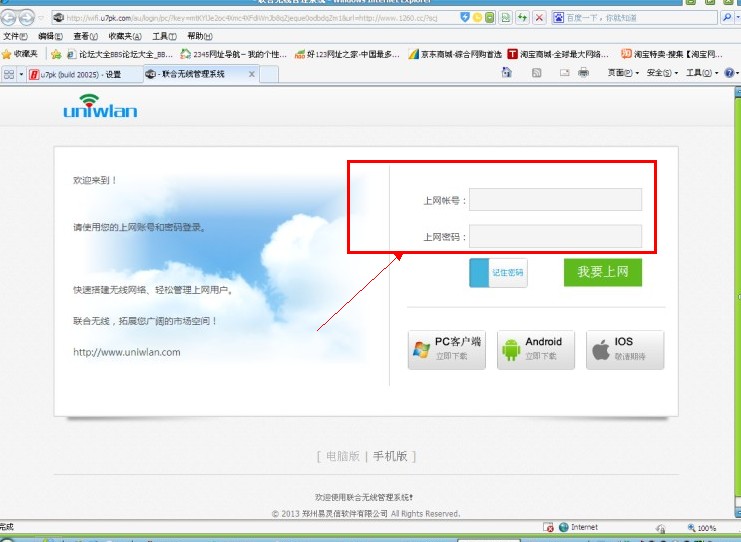Toggle the 记住密码 remember-password switch

[498, 273]
